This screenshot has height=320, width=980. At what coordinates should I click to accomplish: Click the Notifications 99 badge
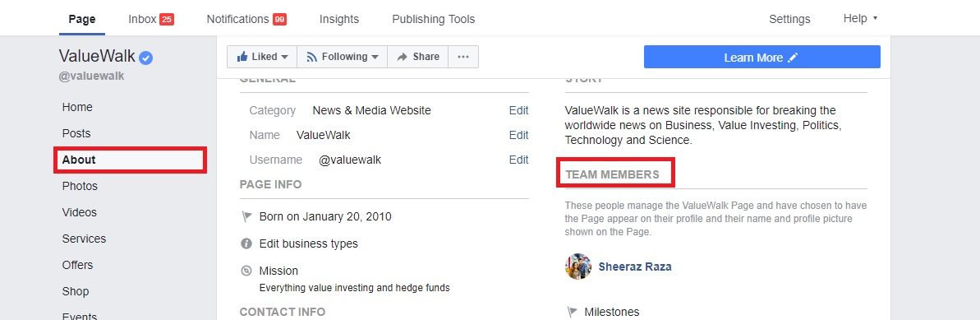(x=279, y=20)
